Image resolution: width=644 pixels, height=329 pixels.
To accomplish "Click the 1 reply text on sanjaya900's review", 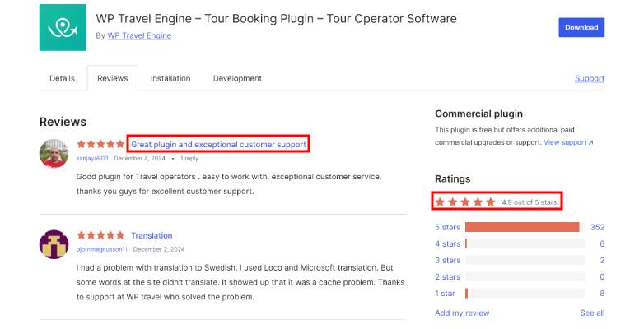I will [189, 159].
